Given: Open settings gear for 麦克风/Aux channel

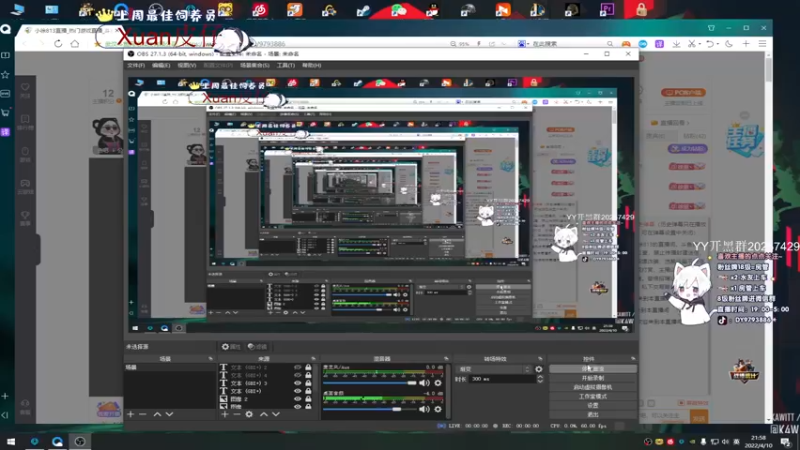Looking at the screenshot, I should coord(438,383).
